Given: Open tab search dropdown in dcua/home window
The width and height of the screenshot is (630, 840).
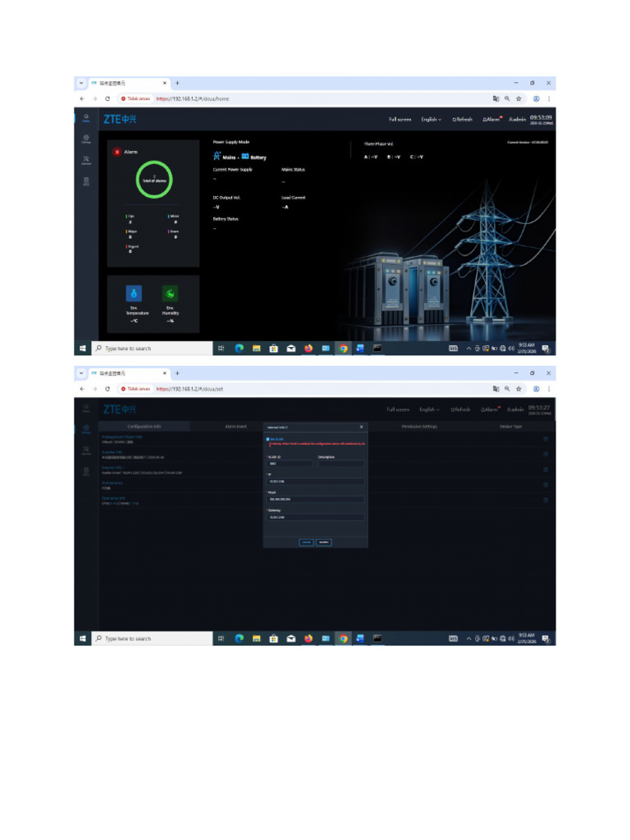Looking at the screenshot, I should click(81, 83).
